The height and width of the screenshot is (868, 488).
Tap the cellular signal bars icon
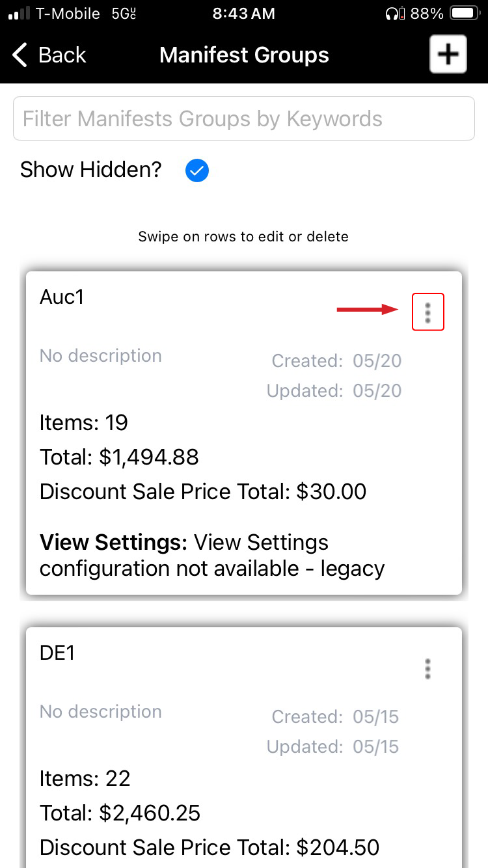(x=19, y=14)
